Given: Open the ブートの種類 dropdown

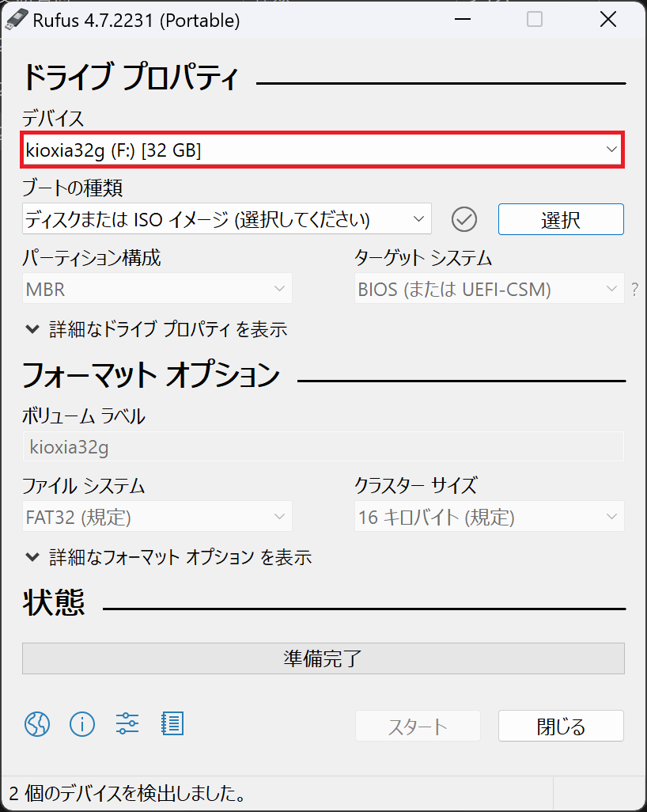Looking at the screenshot, I should tap(227, 219).
